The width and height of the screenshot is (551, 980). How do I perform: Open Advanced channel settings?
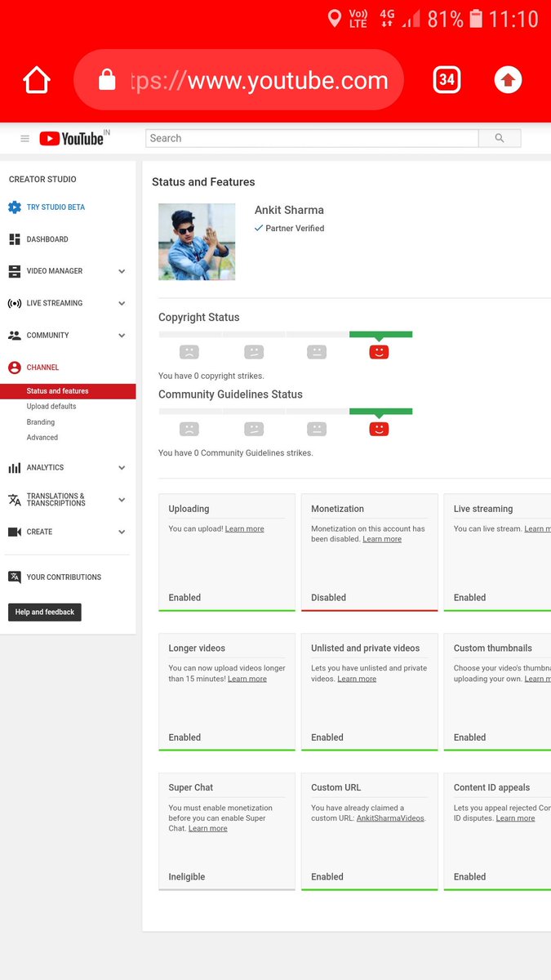pos(42,438)
